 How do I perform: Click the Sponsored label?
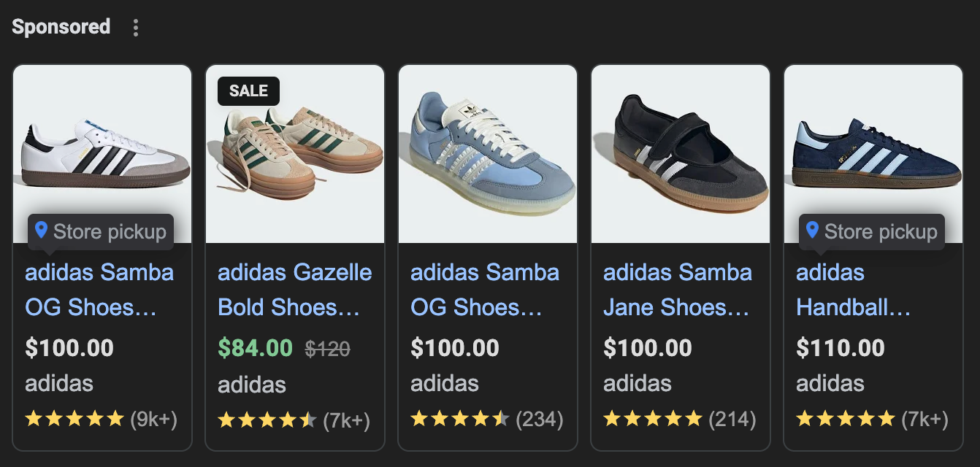61,27
